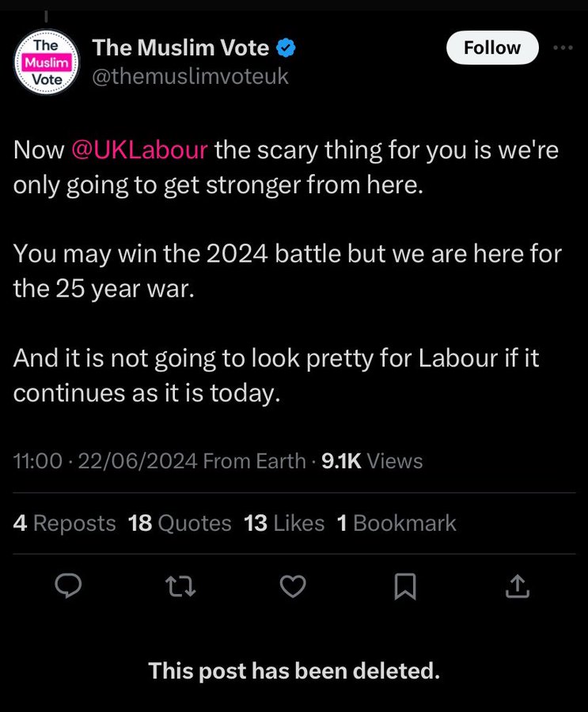The width and height of the screenshot is (588, 712).
Task: Open the @themuslimvoteuk handle
Action: (x=191, y=76)
